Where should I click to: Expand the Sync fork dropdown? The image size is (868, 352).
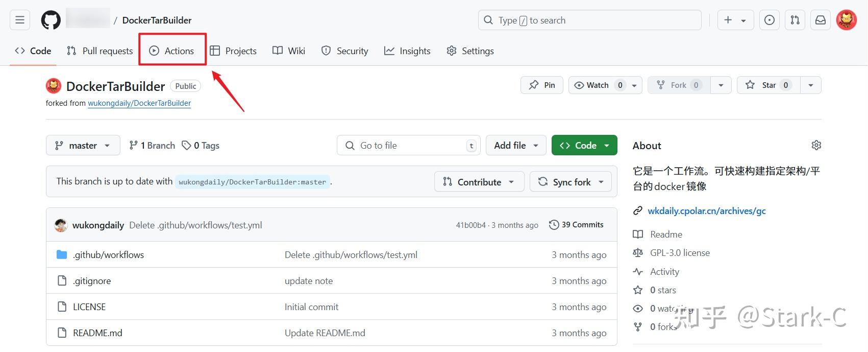tap(571, 182)
